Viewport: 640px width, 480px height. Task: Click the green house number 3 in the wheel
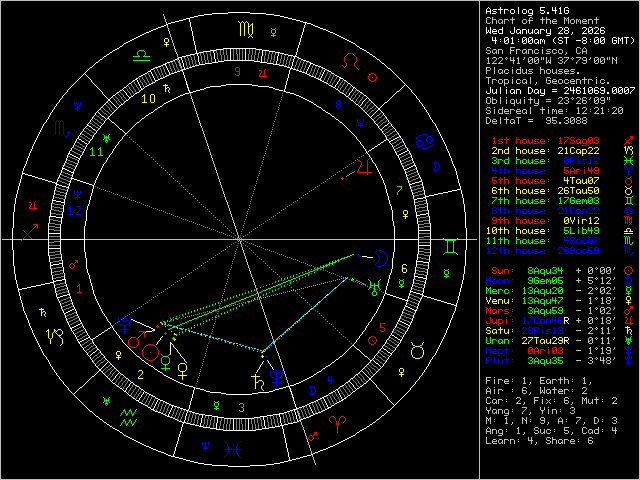click(242, 407)
